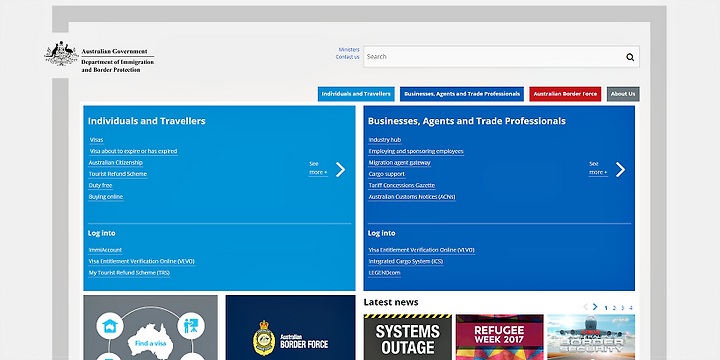This screenshot has height=360, width=720.
Task: Expand See more in Individuals and Travellers
Action: tap(318, 168)
